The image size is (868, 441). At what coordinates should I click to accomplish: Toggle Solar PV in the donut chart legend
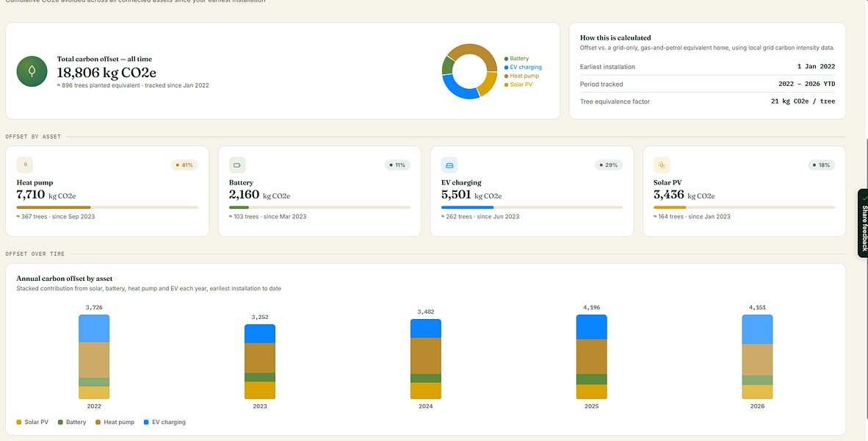518,85
